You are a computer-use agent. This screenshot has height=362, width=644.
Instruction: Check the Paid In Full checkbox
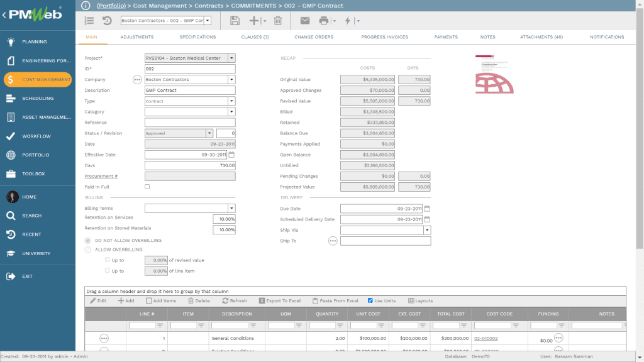(x=147, y=186)
